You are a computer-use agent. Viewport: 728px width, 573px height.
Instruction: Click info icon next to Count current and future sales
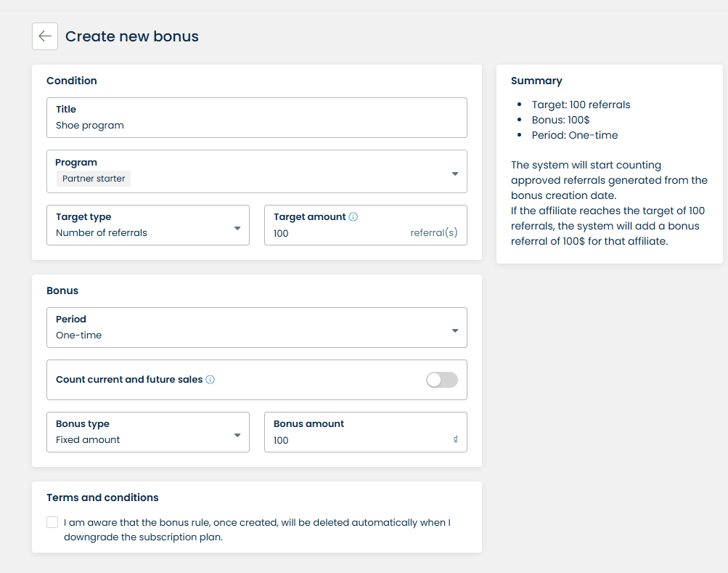210,380
